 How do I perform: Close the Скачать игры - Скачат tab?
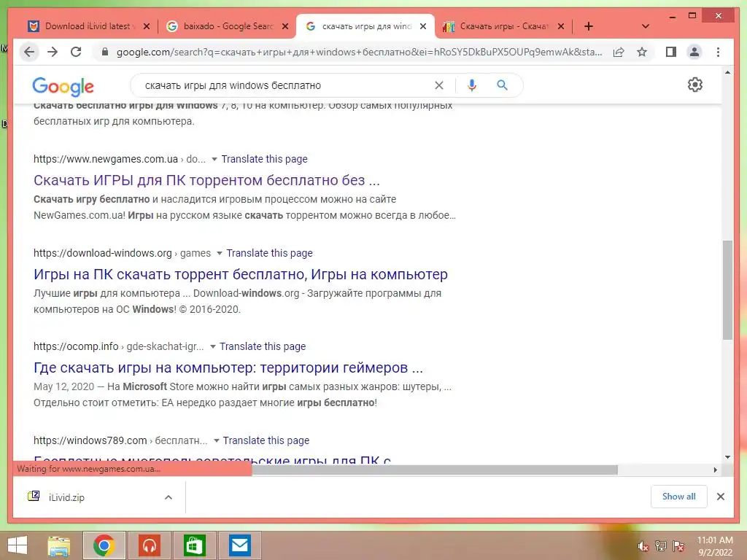coord(561,26)
